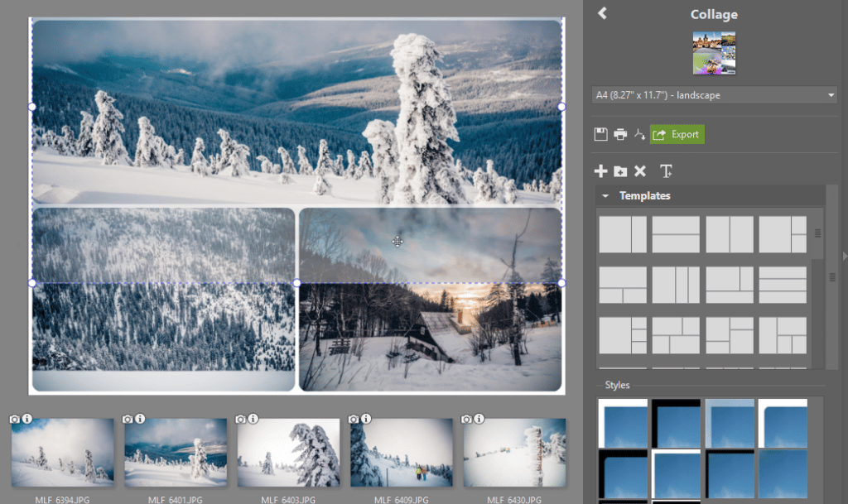The image size is (848, 504).
Task: Save the collage using the floppy disk icon
Action: pos(600,134)
